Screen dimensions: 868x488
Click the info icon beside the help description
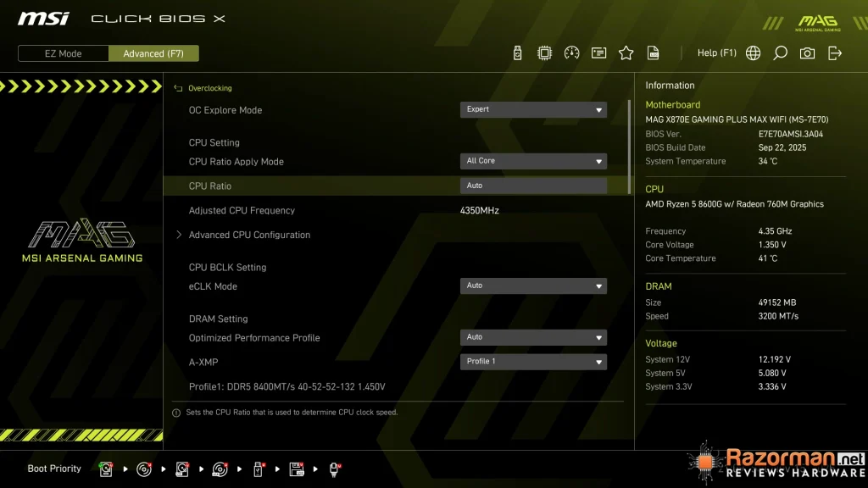pyautogui.click(x=176, y=413)
